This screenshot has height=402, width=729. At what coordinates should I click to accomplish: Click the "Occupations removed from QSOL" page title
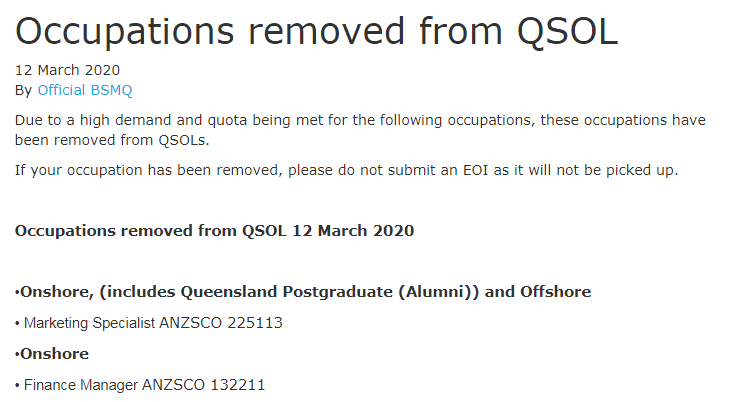(x=316, y=32)
